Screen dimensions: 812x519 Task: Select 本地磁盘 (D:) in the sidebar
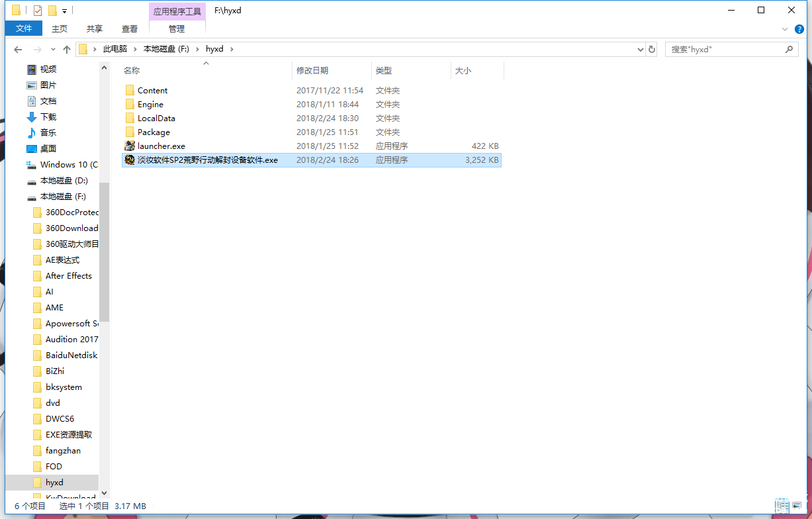64,181
